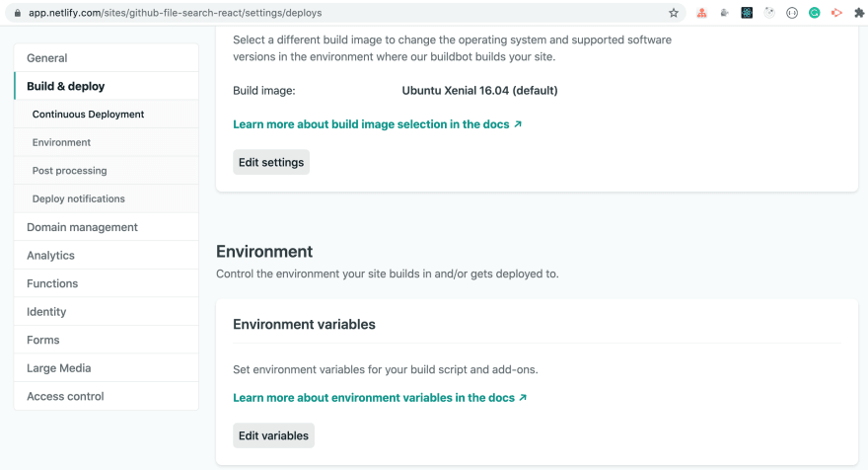Click the site lock icon in address bar
This screenshot has height=470, width=868.
[17, 13]
